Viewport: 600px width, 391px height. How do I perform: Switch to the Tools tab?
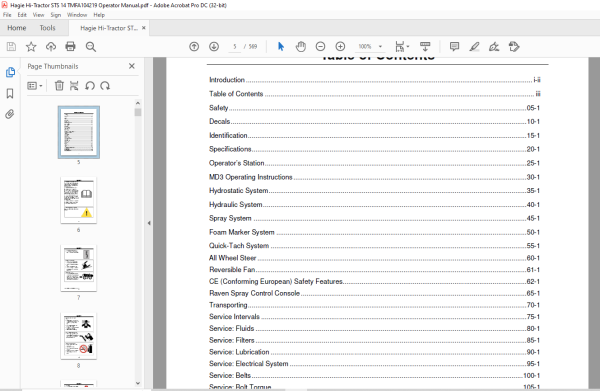coord(47,28)
